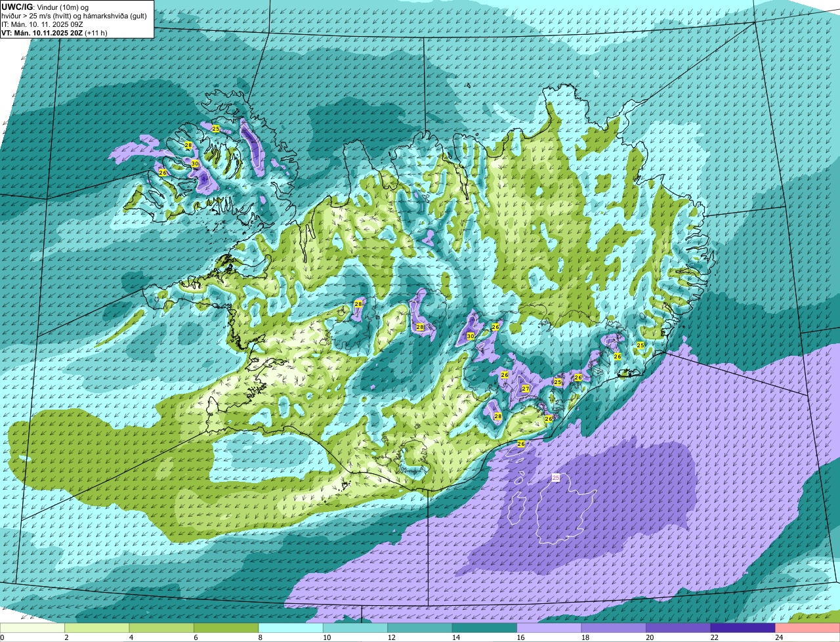Click the legend tick label '8'

click(260, 637)
